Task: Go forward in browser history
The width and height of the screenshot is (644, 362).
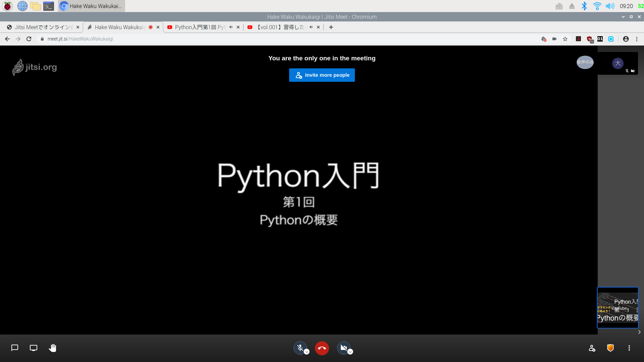Action: (x=18, y=39)
